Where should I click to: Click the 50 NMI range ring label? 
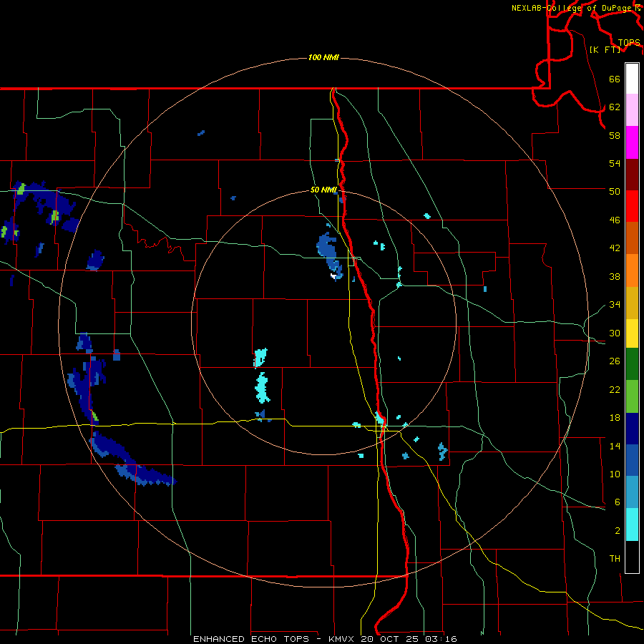click(x=323, y=190)
